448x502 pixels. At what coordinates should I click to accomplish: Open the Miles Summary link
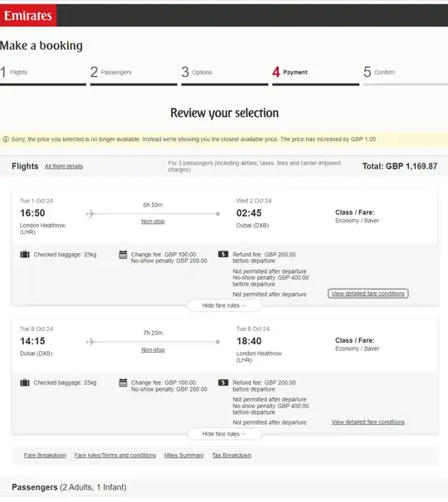pyautogui.click(x=184, y=456)
